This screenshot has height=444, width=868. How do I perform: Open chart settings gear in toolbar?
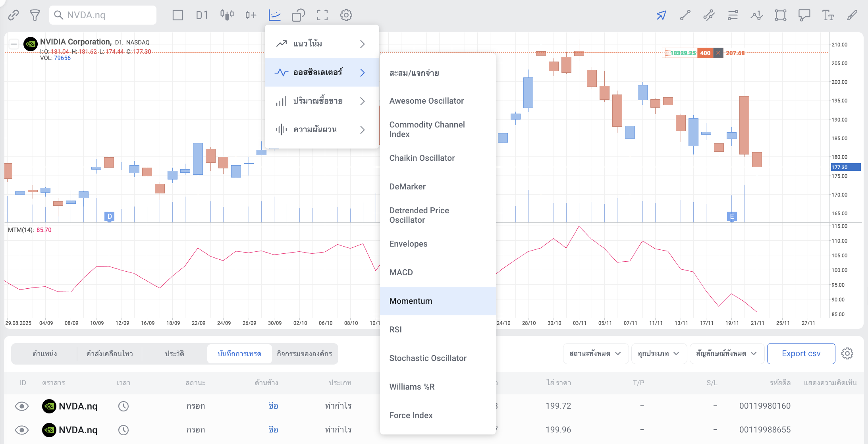[x=346, y=15]
